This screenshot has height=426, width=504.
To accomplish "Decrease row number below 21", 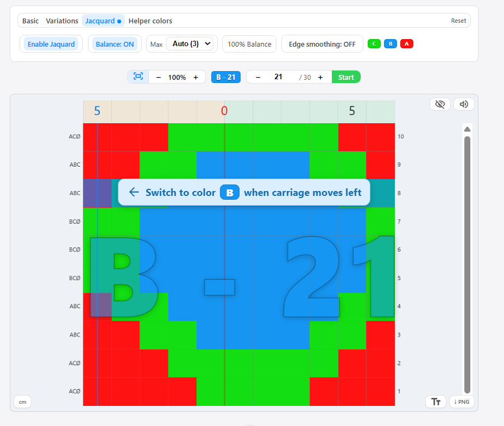I will tap(258, 77).
